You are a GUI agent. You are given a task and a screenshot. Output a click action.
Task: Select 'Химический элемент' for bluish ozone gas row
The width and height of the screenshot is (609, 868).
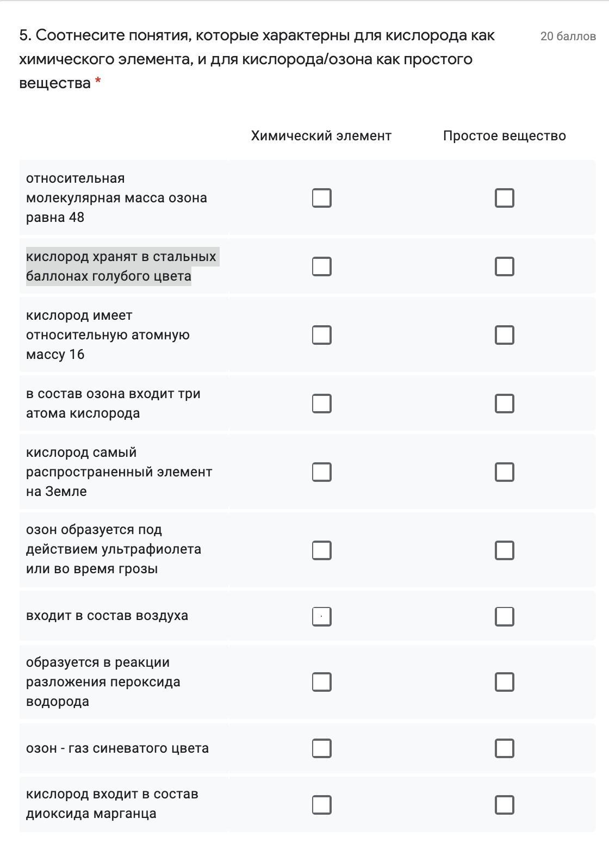click(x=321, y=748)
